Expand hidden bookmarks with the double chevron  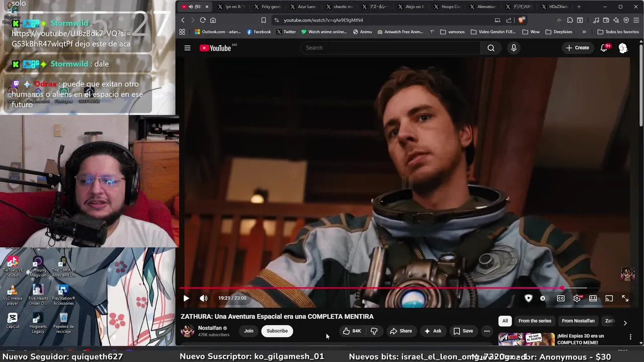click(x=584, y=32)
